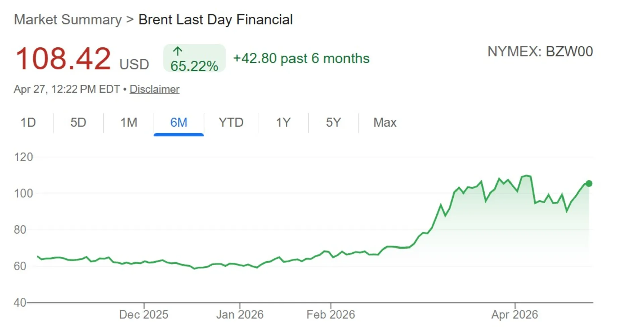Click the Apr 2026 axis marker
The height and width of the screenshot is (331, 644).
coord(515,314)
